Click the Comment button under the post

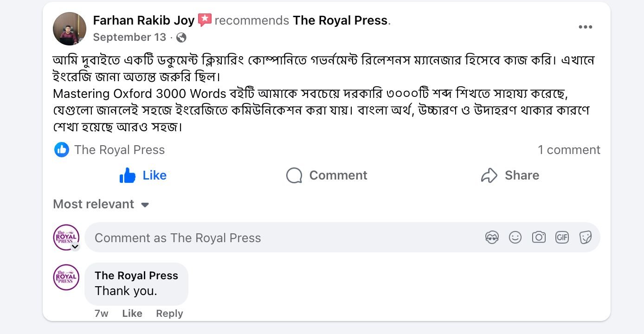(x=327, y=175)
